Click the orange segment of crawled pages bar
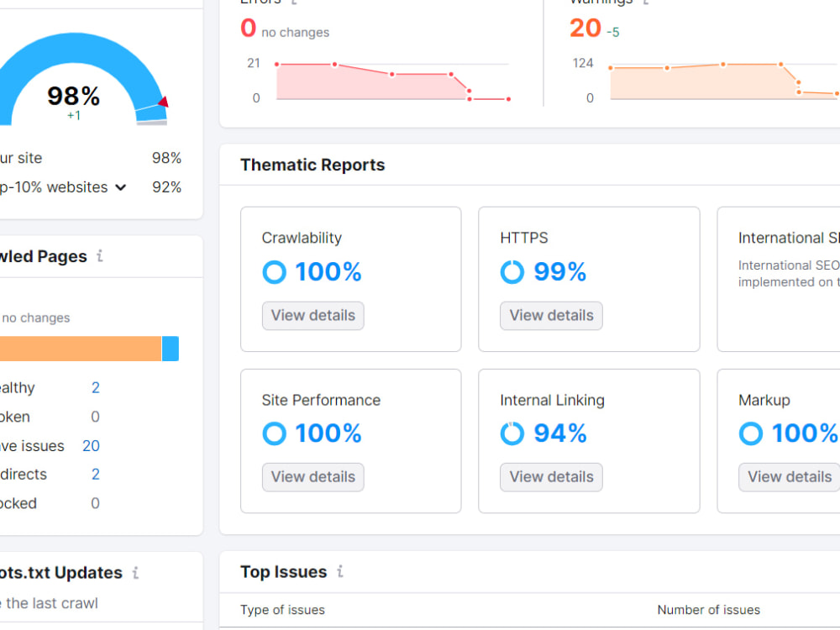This screenshot has height=630, width=840. pyautogui.click(x=81, y=349)
